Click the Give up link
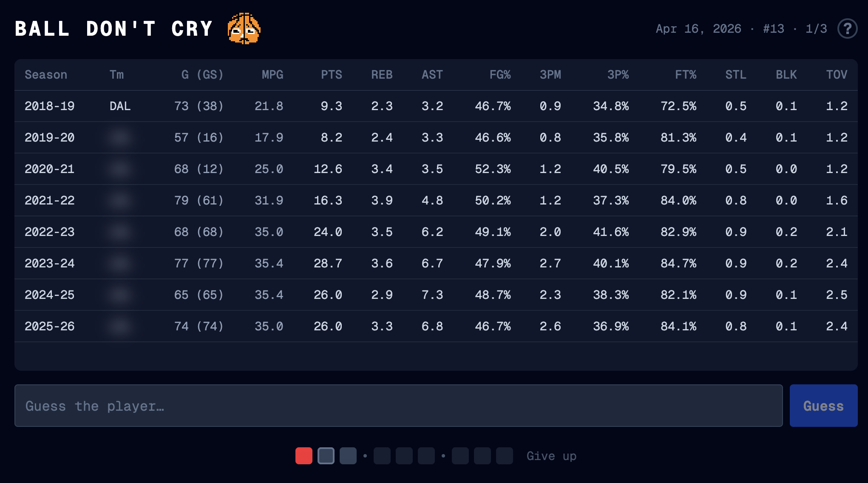Image resolution: width=868 pixels, height=483 pixels. pos(551,456)
